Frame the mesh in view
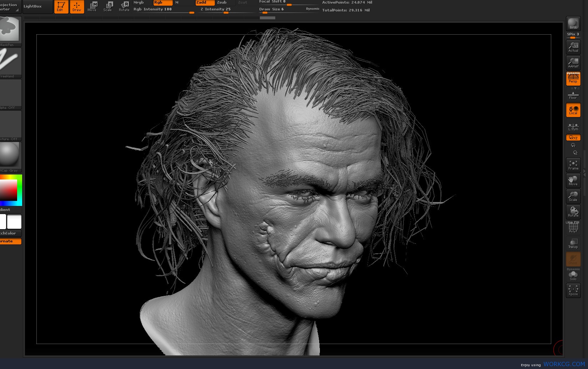The image size is (588, 369). pyautogui.click(x=573, y=165)
